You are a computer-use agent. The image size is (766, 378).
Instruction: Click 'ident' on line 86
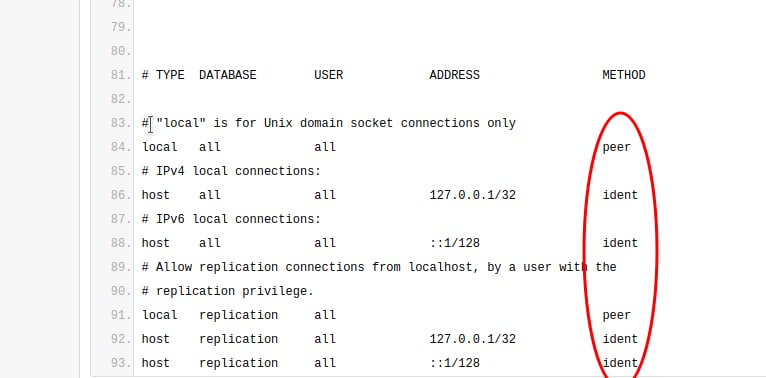click(620, 195)
